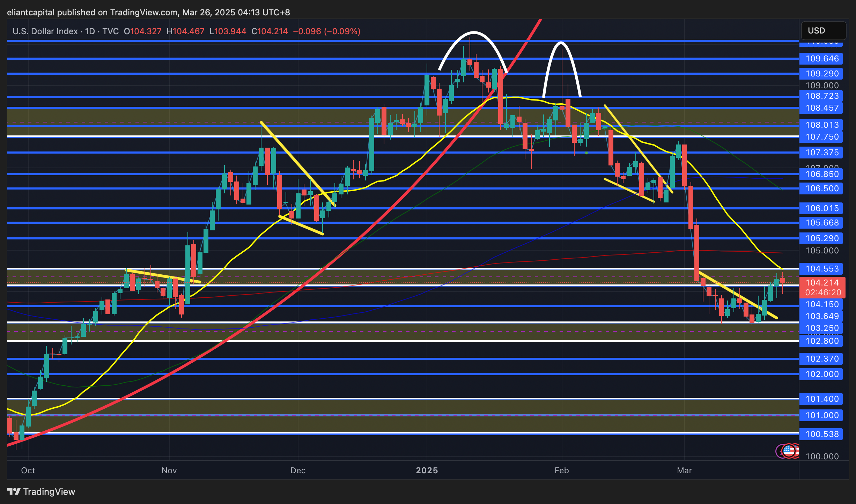This screenshot has height=504, width=856.
Task: Select the 108.013 price level label
Action: pos(822,125)
